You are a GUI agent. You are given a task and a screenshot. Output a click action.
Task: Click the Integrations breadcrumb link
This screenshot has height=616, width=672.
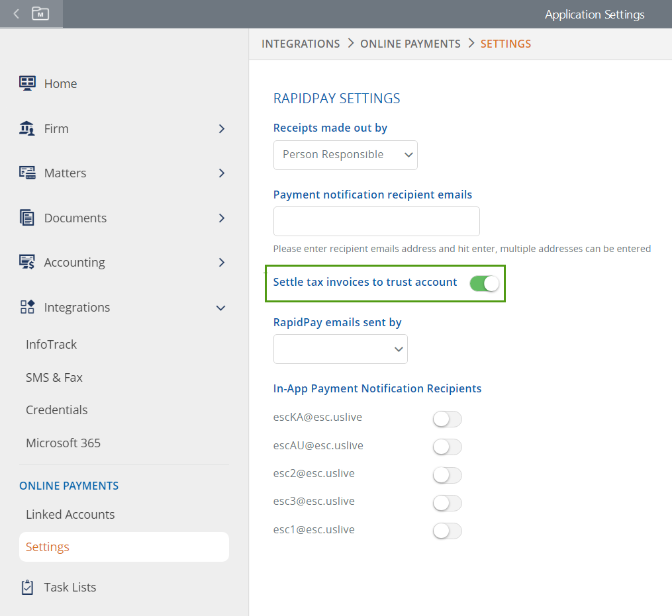point(301,44)
